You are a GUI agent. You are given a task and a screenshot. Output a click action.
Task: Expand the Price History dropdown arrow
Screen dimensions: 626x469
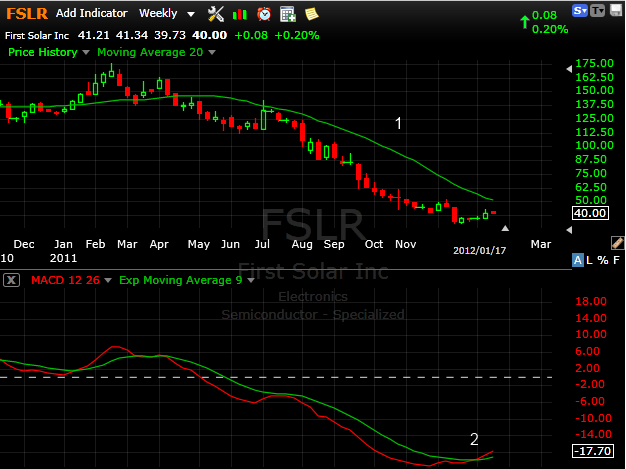tap(85, 52)
